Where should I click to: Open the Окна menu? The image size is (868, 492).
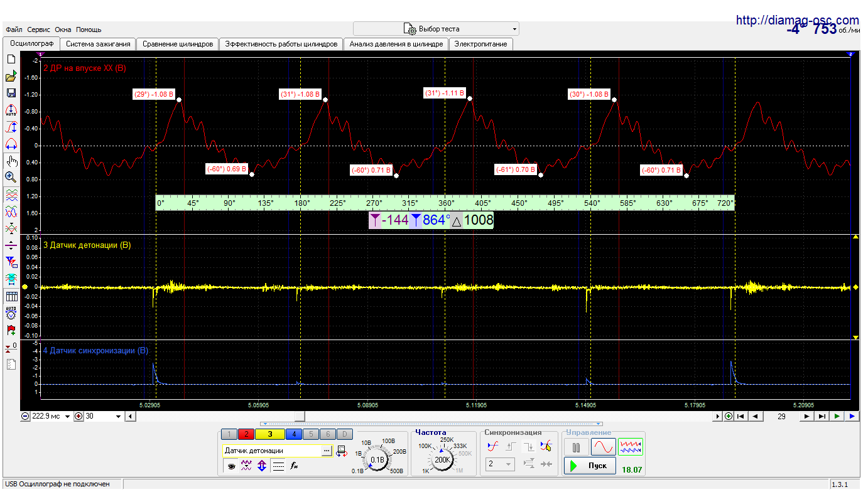pyautogui.click(x=63, y=29)
